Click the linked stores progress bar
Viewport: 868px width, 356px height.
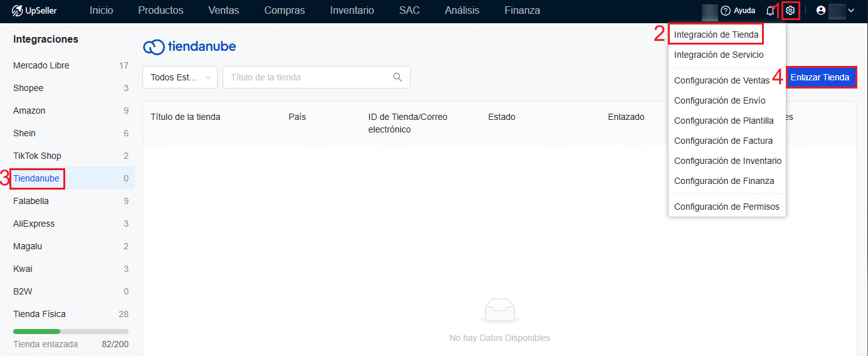tap(71, 332)
